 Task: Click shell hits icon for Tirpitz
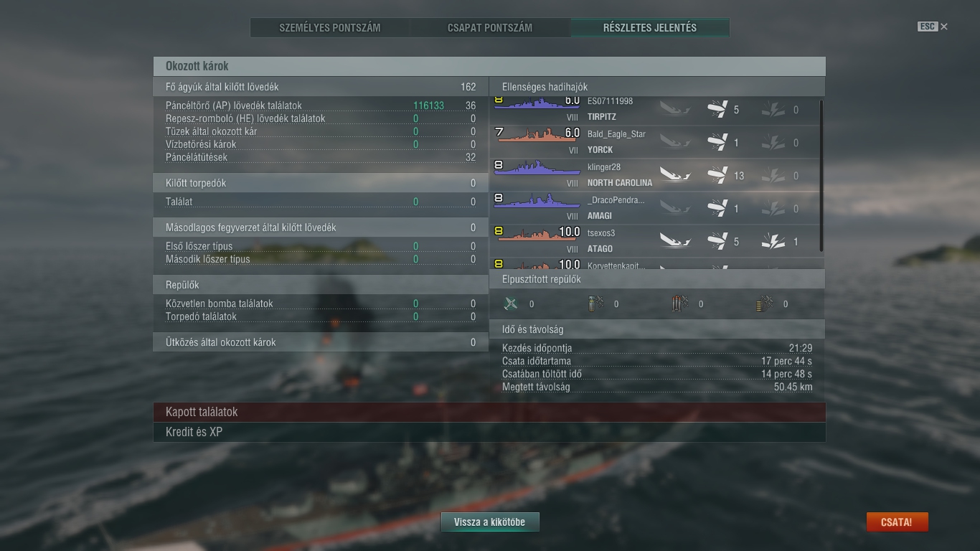pyautogui.click(x=717, y=109)
